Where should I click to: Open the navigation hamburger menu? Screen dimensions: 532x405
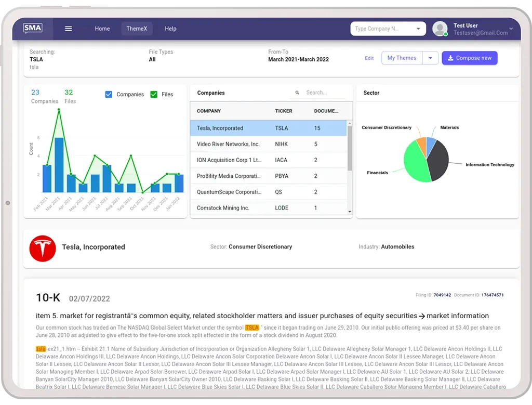[68, 29]
